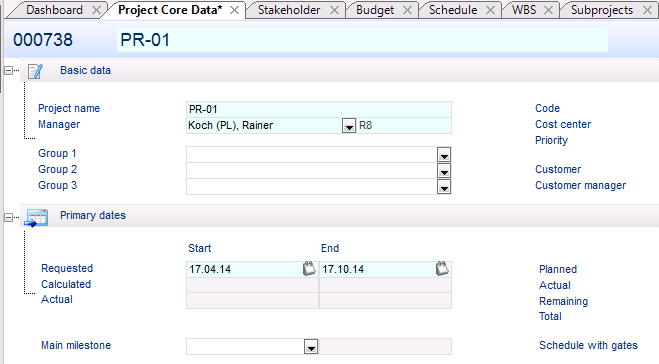This screenshot has height=364, width=659.
Task: Click the Project name input field
Action: pos(319,109)
